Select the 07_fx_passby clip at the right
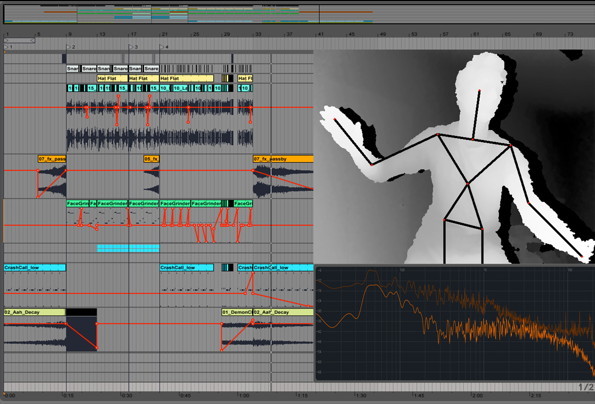 point(283,159)
